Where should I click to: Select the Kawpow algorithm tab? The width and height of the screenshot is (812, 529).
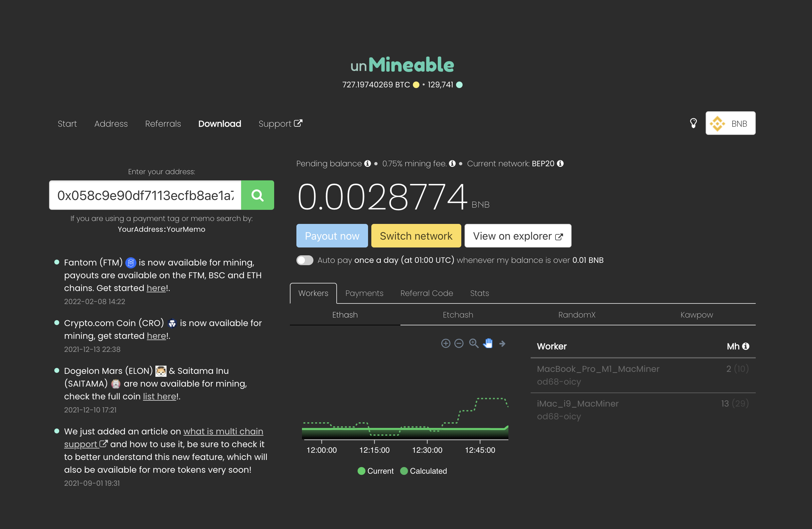point(697,315)
